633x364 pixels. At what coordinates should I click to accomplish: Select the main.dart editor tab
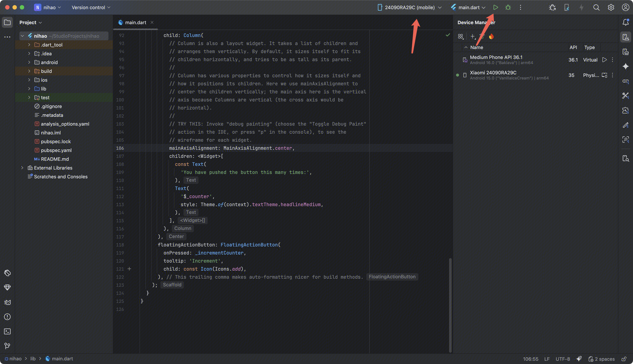(x=135, y=23)
